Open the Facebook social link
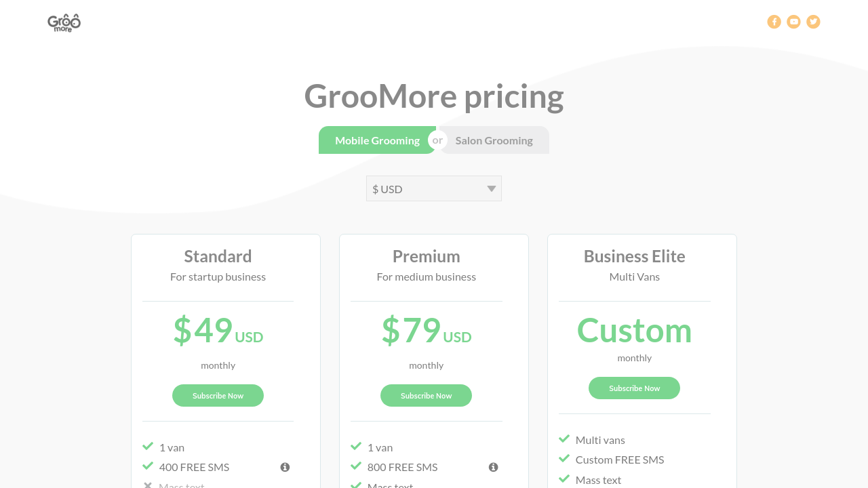The image size is (868, 488). click(774, 22)
